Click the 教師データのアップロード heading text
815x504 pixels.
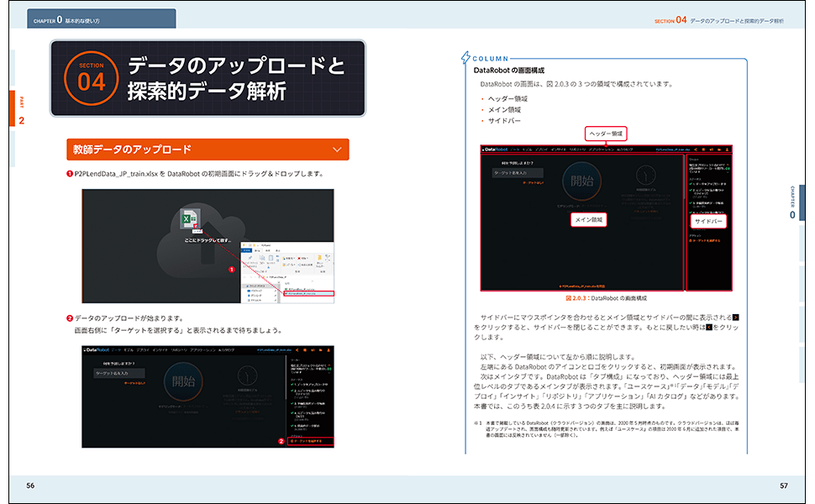pyautogui.click(x=132, y=150)
